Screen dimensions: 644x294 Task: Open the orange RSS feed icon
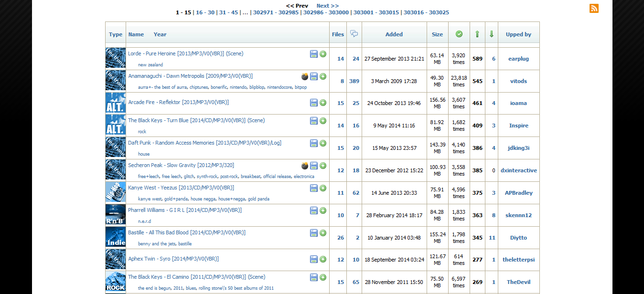pyautogui.click(x=594, y=8)
